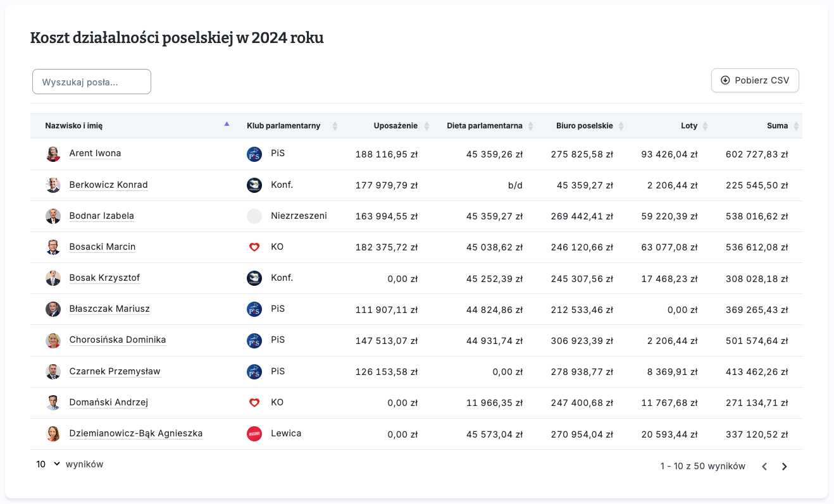Go to next page of results arrow
Image resolution: width=834 pixels, height=504 pixels.
pos(784,467)
